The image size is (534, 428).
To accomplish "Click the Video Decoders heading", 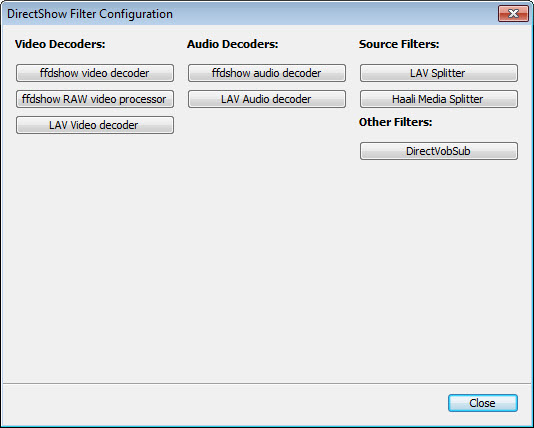I will pos(60,44).
